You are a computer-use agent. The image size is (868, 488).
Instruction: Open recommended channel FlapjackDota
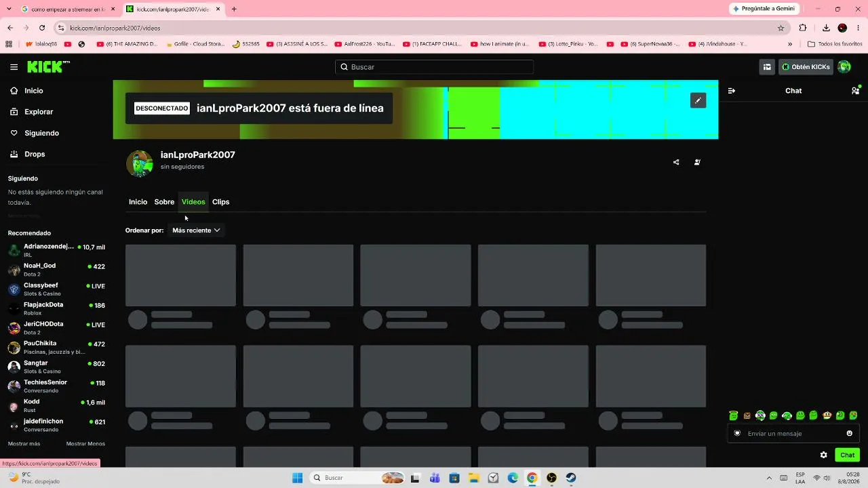56,308
